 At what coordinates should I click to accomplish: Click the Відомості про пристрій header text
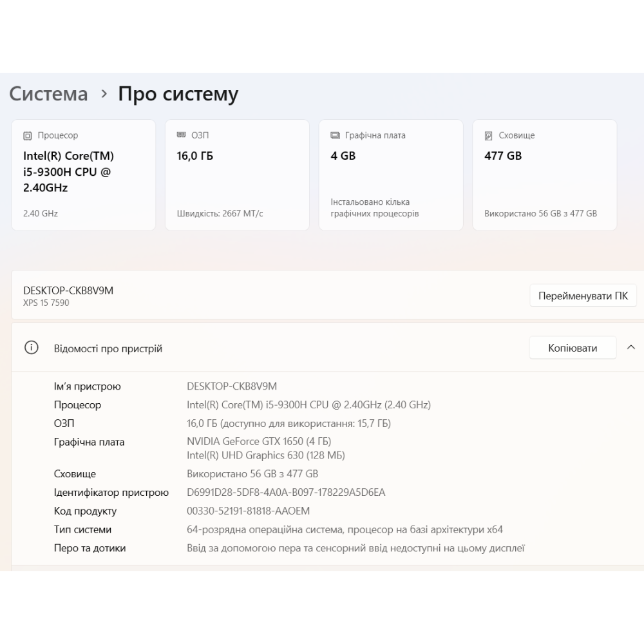108,348
